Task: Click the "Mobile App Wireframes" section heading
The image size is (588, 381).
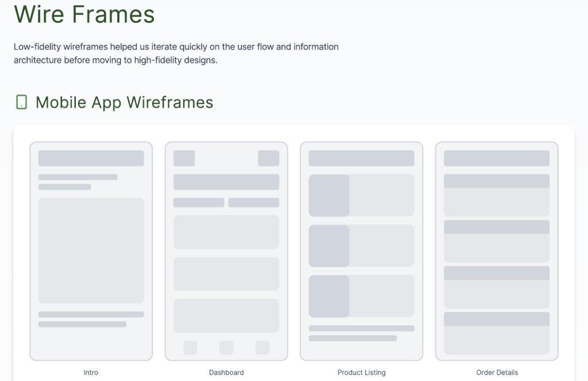Action: [124, 102]
